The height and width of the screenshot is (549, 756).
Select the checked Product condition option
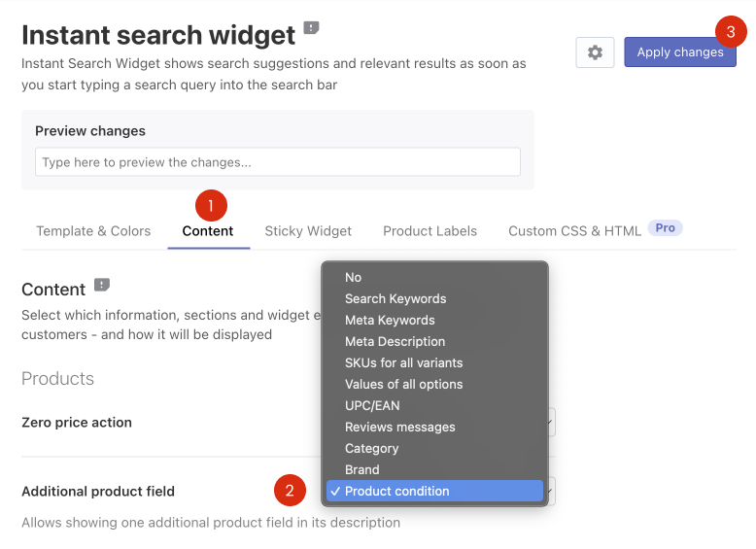(x=435, y=491)
